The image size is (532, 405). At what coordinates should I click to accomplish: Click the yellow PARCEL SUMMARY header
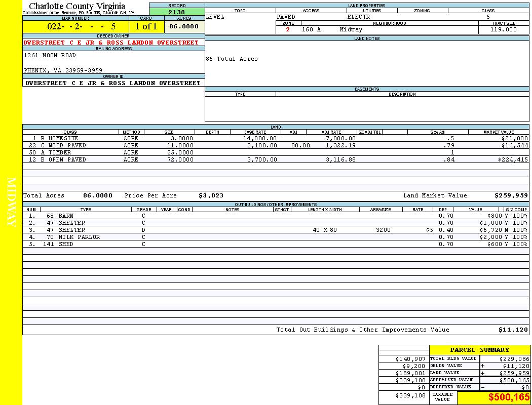[479, 350]
